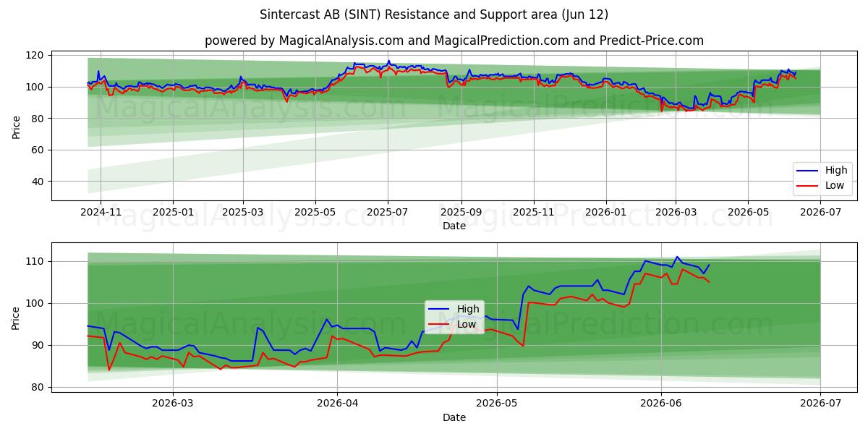The width and height of the screenshot is (868, 434).
Task: Click the 'Price' axis label of lower chart
Action: [x=17, y=318]
